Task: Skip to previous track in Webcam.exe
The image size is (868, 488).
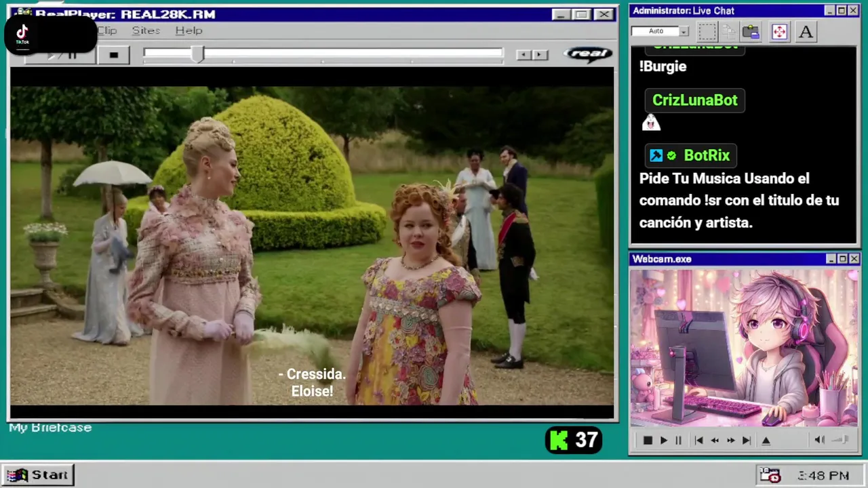Action: 698,441
